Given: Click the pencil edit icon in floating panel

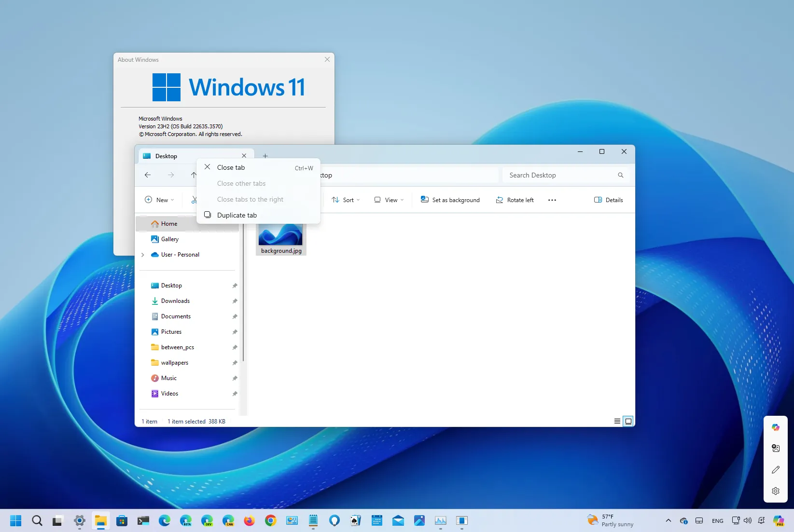Looking at the screenshot, I should 776,469.
